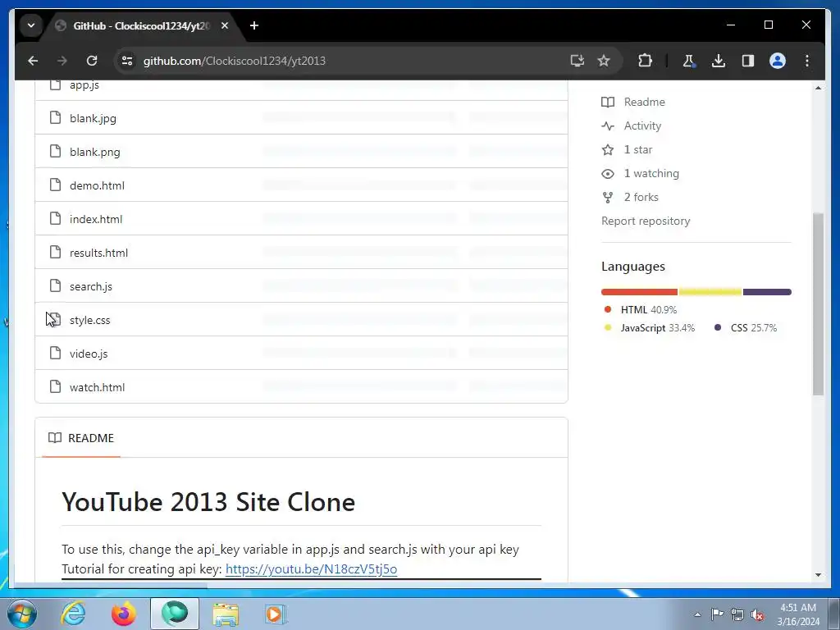View site information icon in address bar

pos(127,61)
